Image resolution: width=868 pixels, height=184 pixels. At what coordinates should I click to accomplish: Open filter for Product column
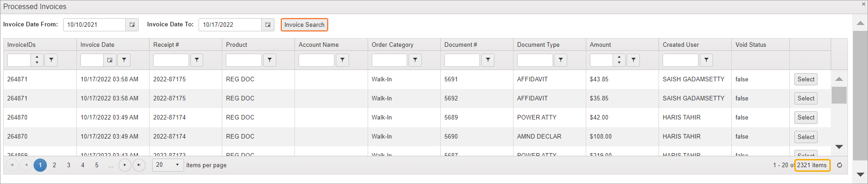point(269,60)
